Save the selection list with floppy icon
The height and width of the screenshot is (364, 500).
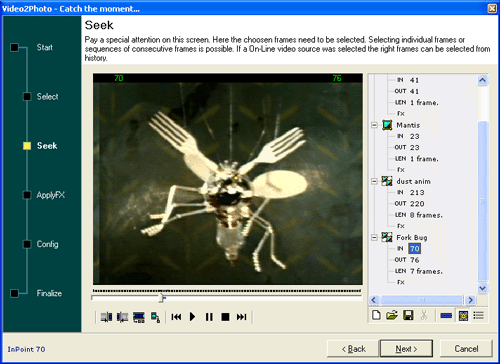[x=408, y=315]
